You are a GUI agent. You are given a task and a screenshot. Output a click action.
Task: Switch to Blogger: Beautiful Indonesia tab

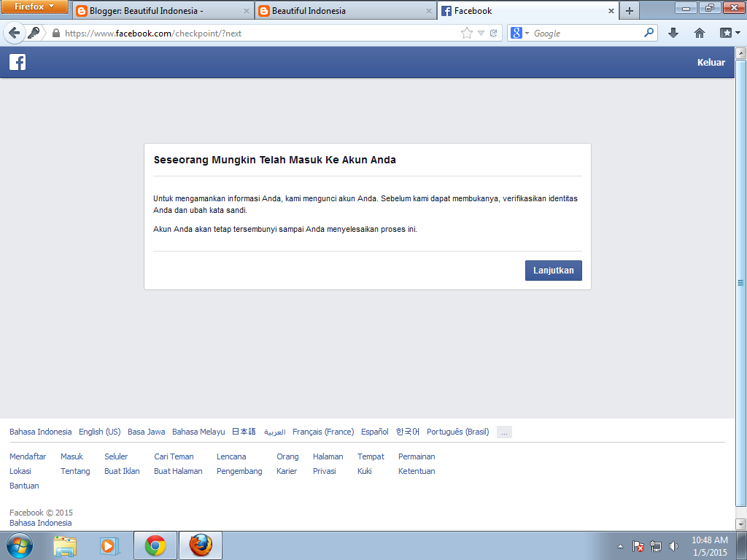(163, 11)
